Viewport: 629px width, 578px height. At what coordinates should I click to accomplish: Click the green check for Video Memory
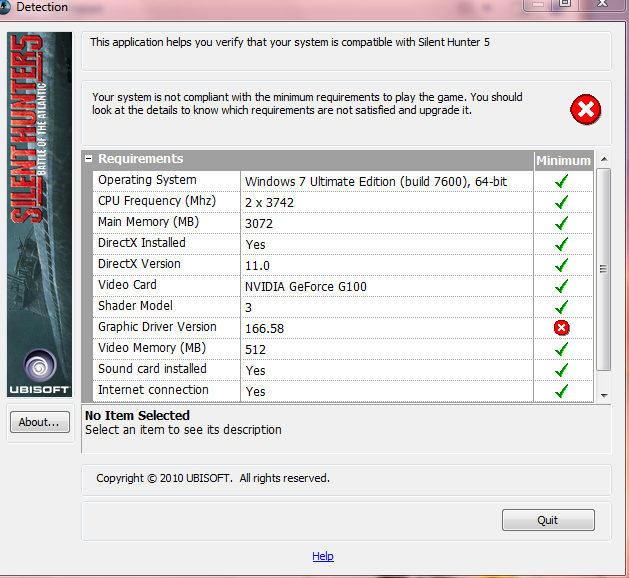562,349
